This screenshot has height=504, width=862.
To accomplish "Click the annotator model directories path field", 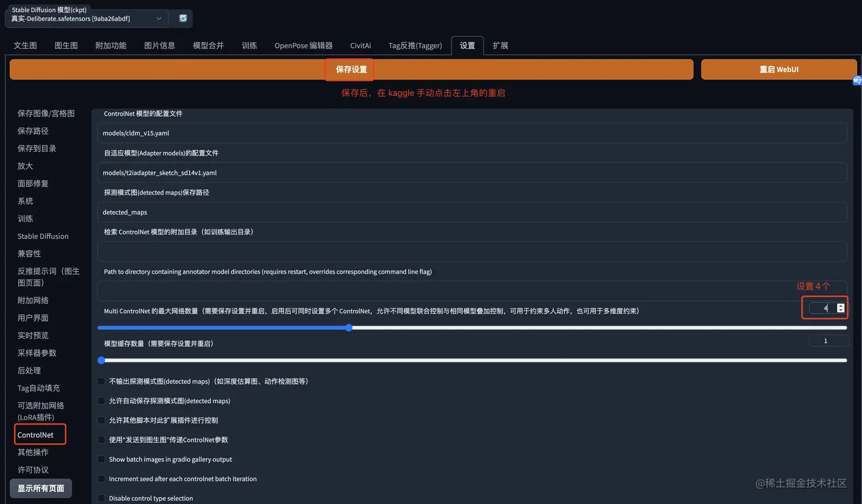I will (472, 291).
